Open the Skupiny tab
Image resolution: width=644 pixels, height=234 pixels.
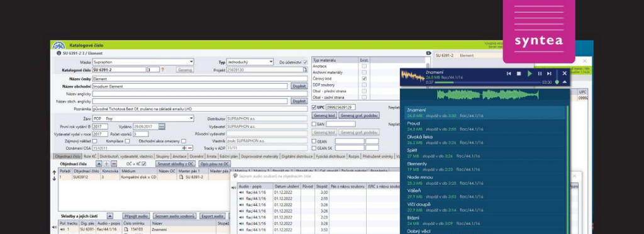(163, 157)
